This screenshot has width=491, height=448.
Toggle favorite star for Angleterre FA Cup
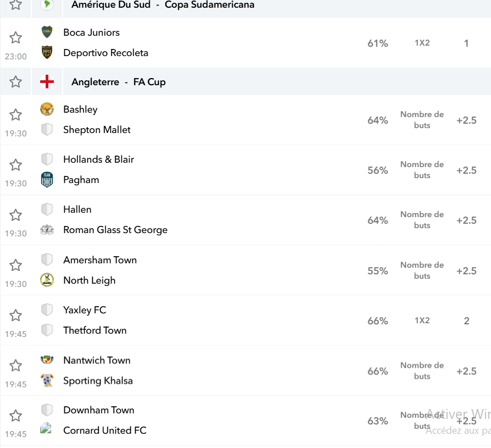click(15, 82)
